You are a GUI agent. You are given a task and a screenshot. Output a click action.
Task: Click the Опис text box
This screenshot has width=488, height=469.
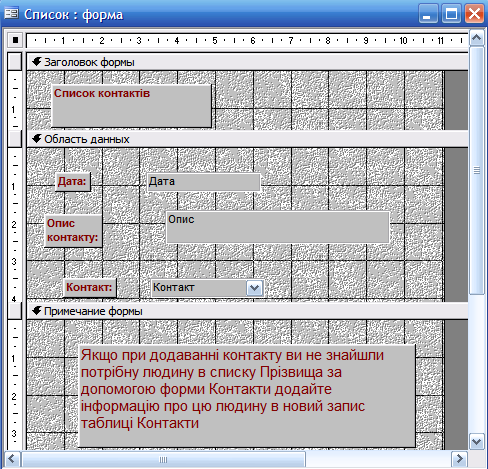(277, 227)
